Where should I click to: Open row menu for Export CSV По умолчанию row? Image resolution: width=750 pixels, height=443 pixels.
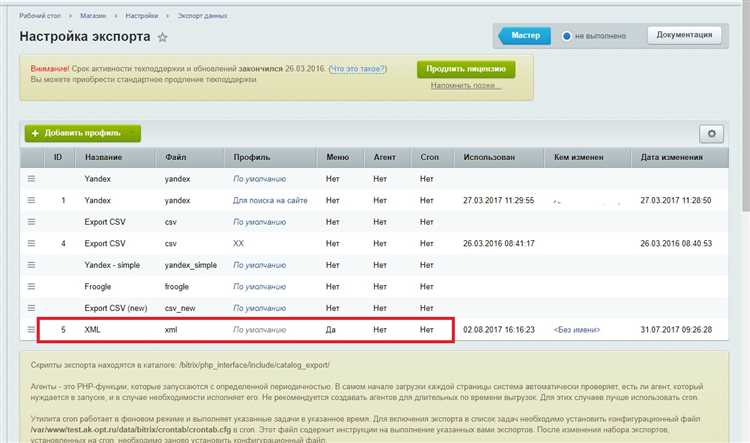[31, 222]
